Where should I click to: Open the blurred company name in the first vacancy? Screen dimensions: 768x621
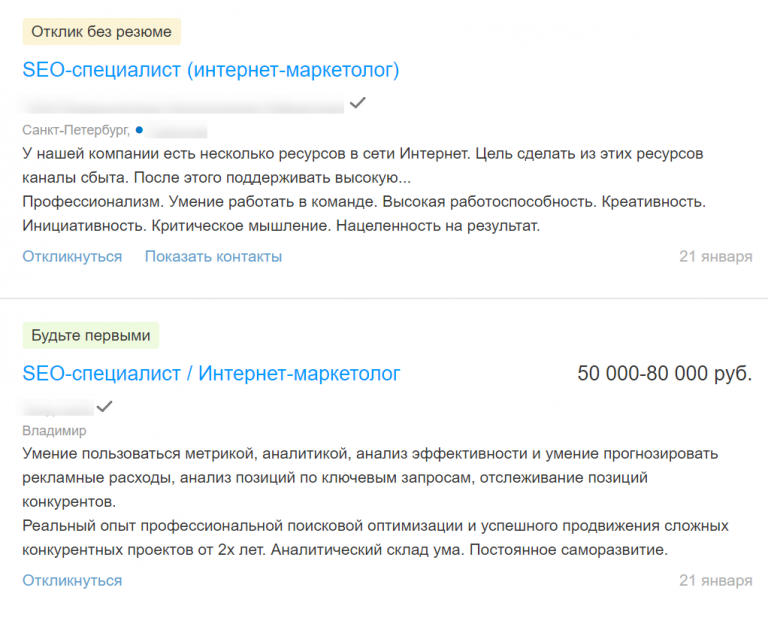point(183,104)
